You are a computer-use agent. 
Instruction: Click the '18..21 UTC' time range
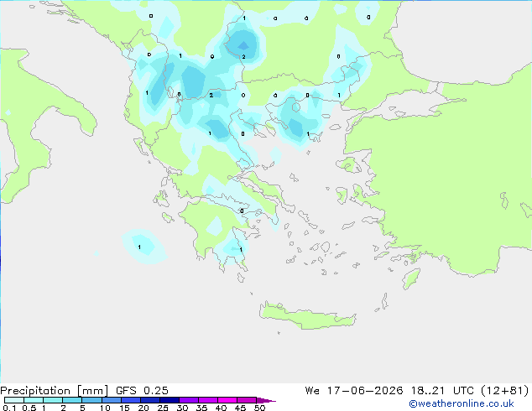point(443,391)
